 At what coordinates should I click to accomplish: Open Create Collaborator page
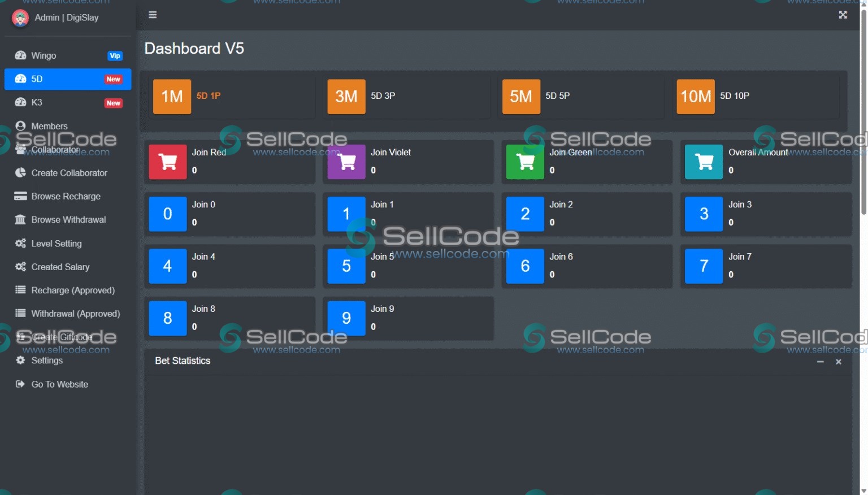point(68,173)
